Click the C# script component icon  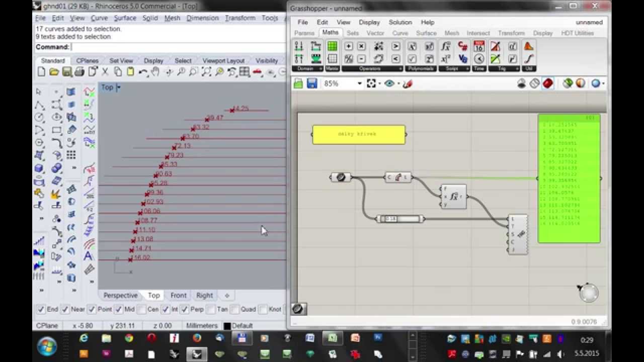tap(463, 46)
